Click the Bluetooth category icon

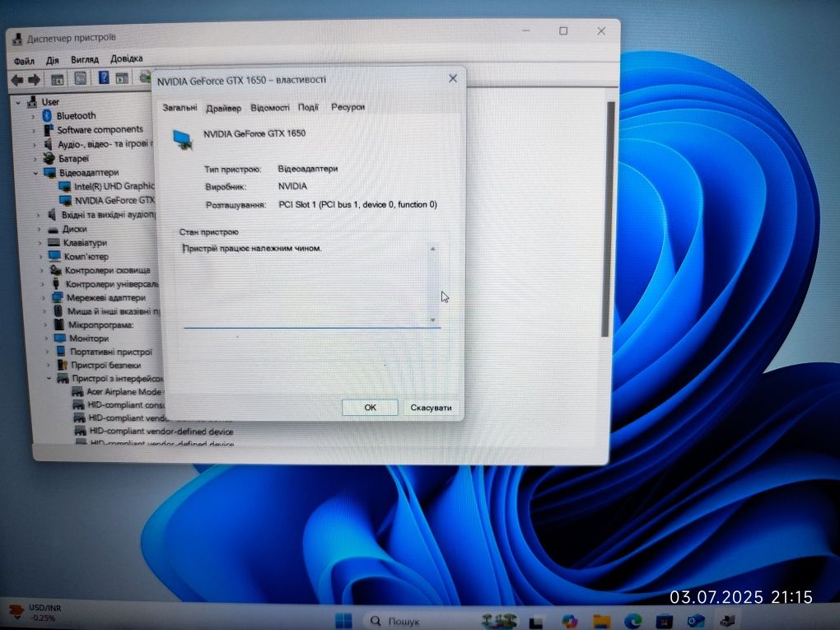pyautogui.click(x=47, y=116)
